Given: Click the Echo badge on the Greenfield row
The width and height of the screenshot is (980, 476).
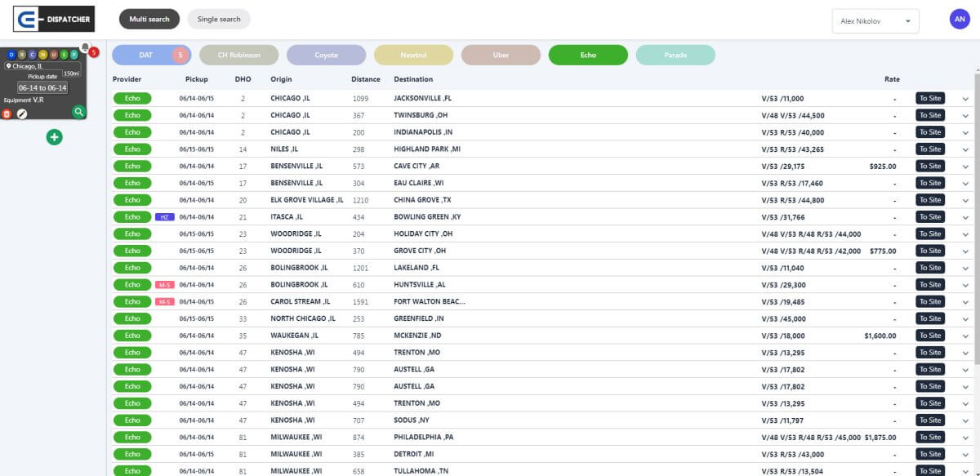Looking at the screenshot, I should tap(132, 318).
